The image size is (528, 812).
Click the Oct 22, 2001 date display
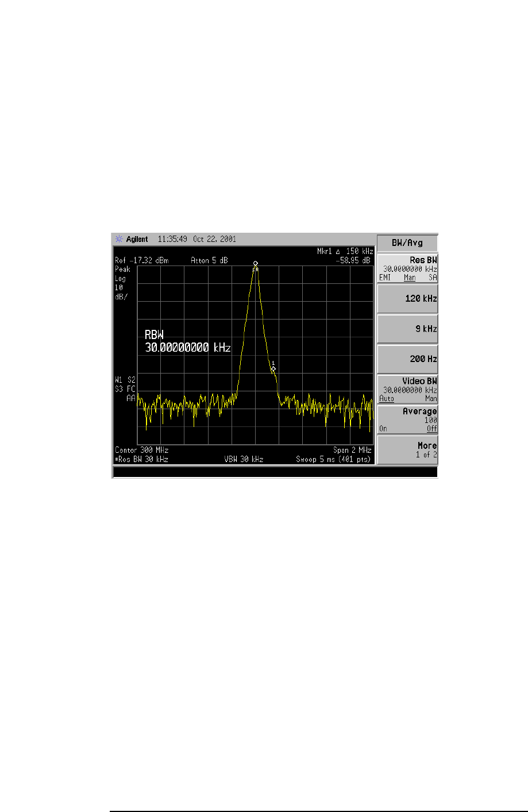[214, 239]
